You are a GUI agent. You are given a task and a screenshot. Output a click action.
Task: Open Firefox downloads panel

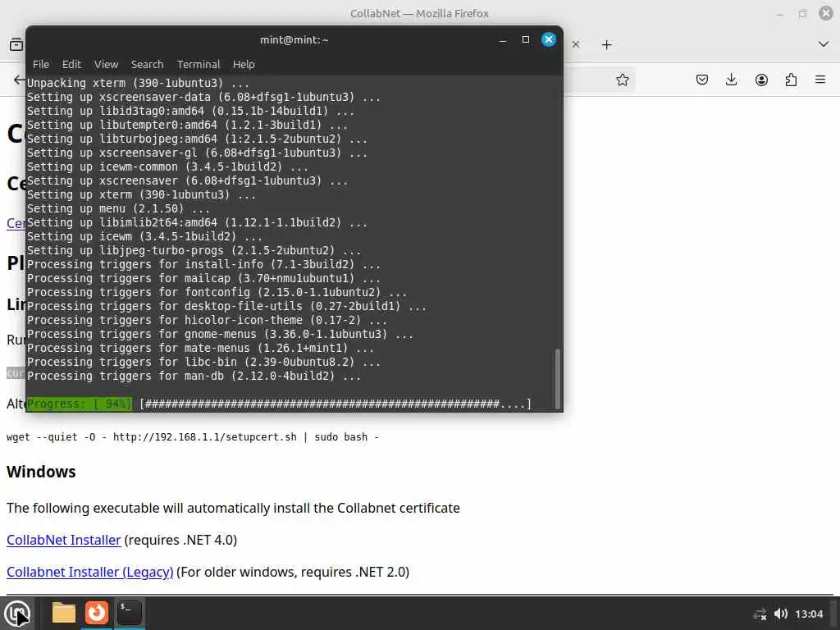pyautogui.click(x=731, y=80)
